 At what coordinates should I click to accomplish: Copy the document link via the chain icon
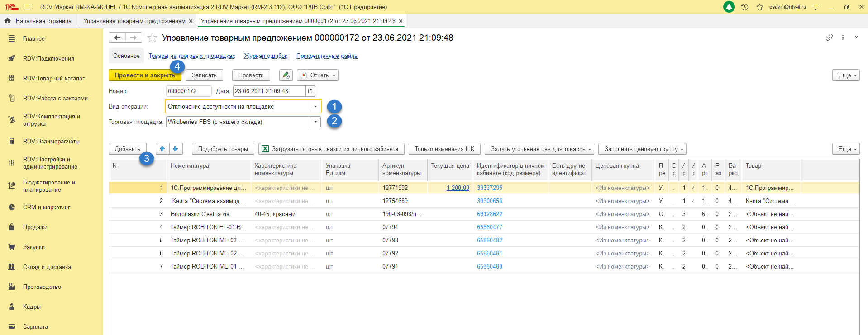[x=829, y=38]
